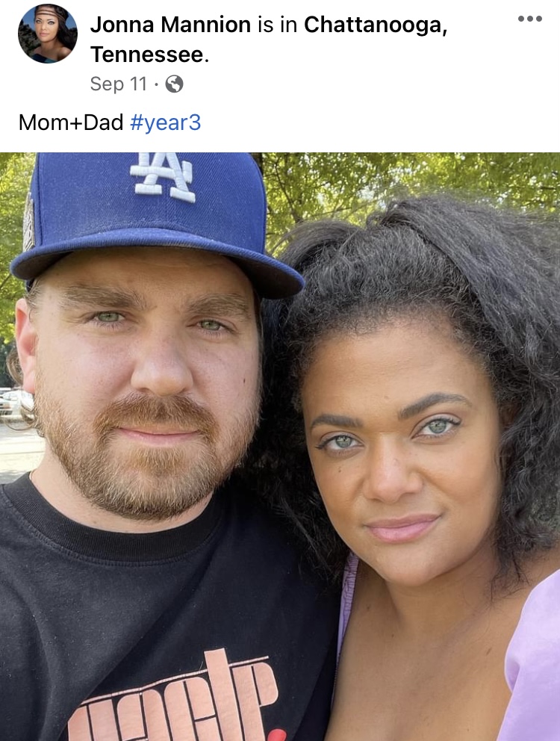Click the Tennessee location text
Image resolution: width=560 pixels, height=741 pixels.
[149, 55]
